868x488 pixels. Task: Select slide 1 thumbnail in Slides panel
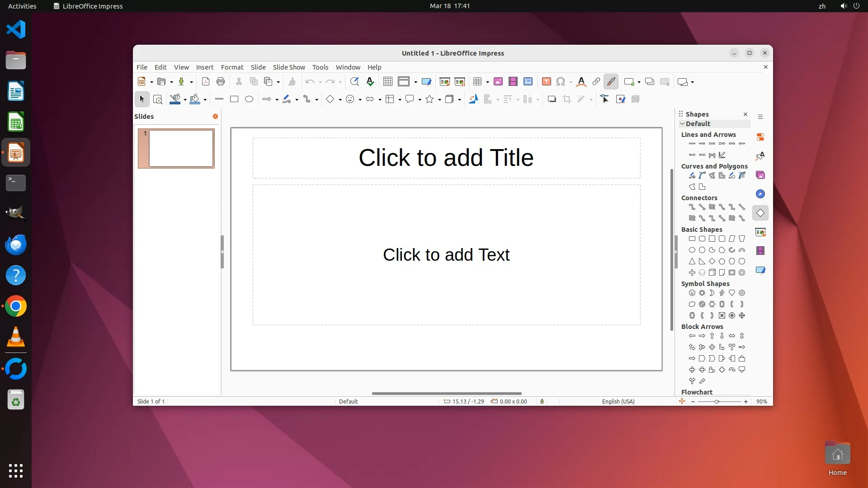(x=181, y=148)
